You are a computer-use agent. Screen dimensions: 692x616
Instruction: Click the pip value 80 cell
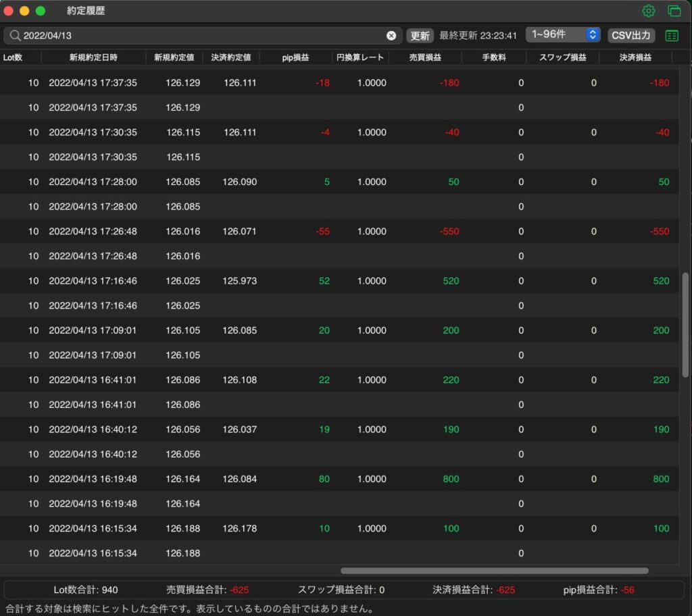[x=324, y=479]
